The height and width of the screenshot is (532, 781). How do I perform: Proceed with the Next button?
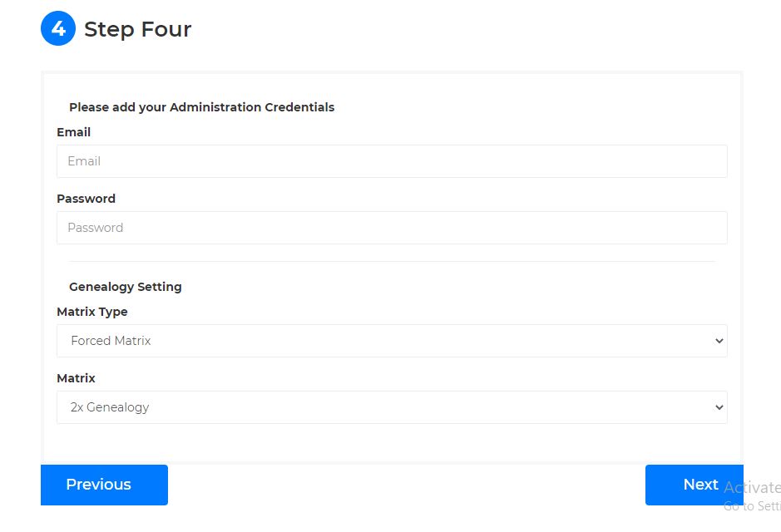[x=694, y=485]
